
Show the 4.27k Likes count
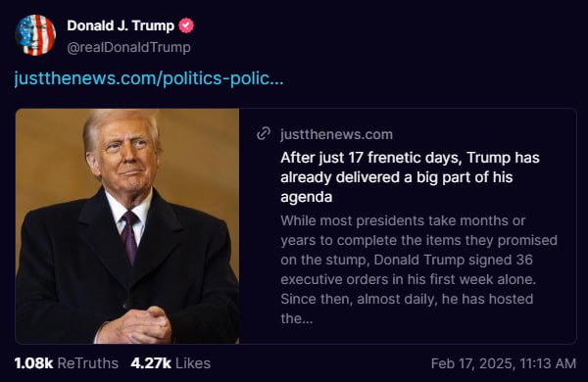171,363
